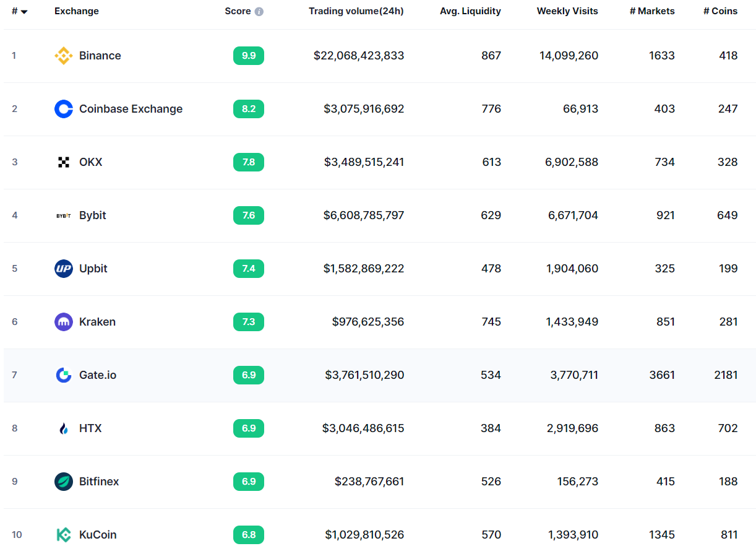Open the Binance exchange page
This screenshot has height=559, width=756.
pos(100,56)
